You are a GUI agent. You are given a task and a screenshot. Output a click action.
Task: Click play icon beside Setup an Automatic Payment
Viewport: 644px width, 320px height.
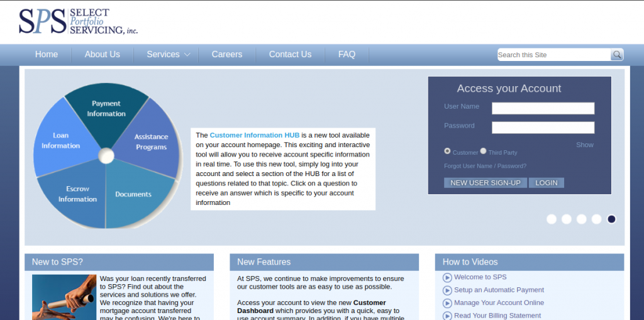pos(447,290)
